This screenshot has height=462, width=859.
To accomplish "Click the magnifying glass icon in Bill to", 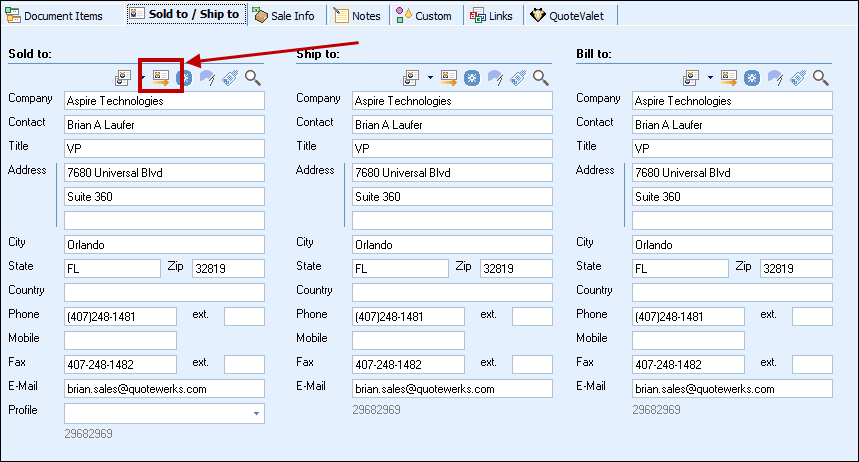I will (820, 77).
